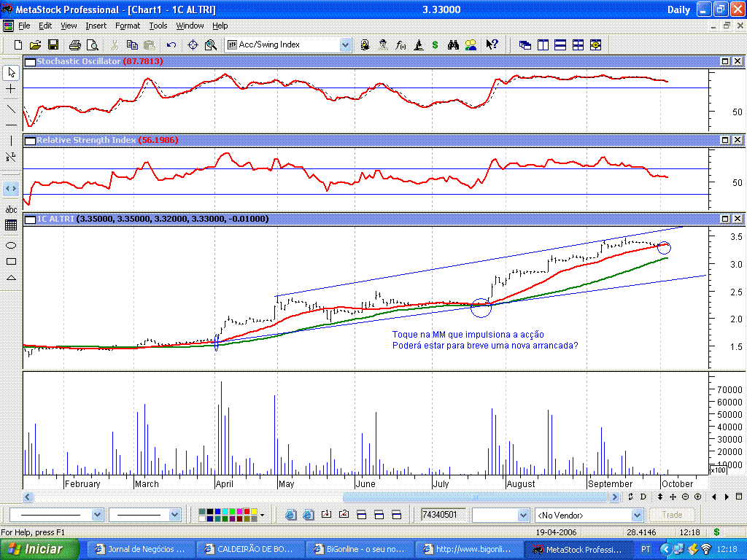747x560 pixels.
Task: Open the first line style dropdown
Action: click(97, 515)
